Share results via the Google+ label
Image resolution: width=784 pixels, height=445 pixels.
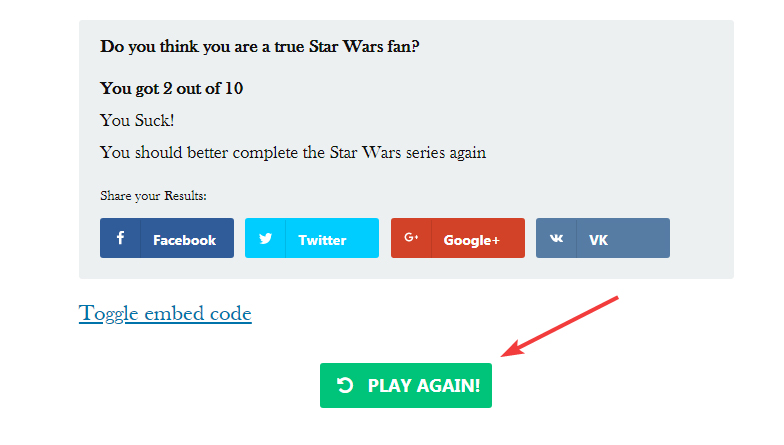(x=471, y=240)
